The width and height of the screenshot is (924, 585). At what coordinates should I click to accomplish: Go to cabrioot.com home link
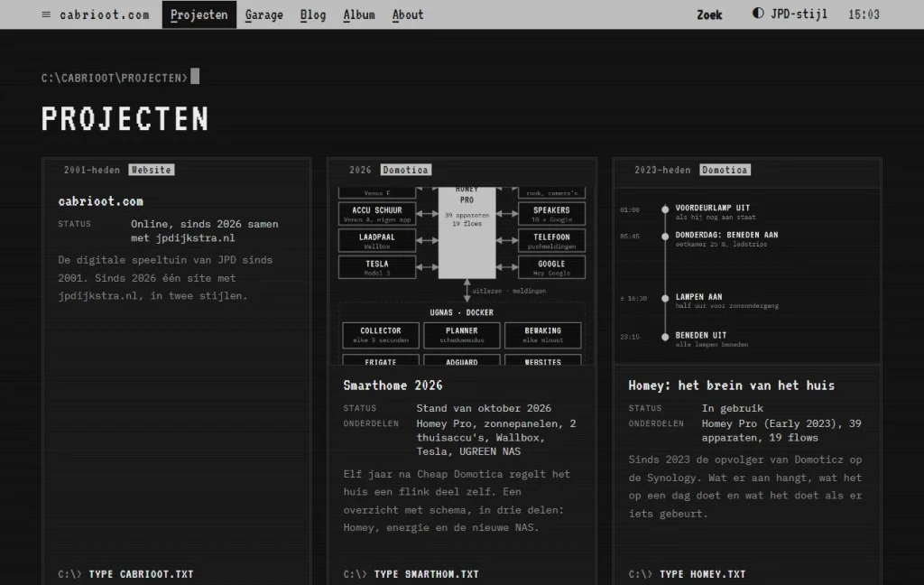[x=105, y=14]
